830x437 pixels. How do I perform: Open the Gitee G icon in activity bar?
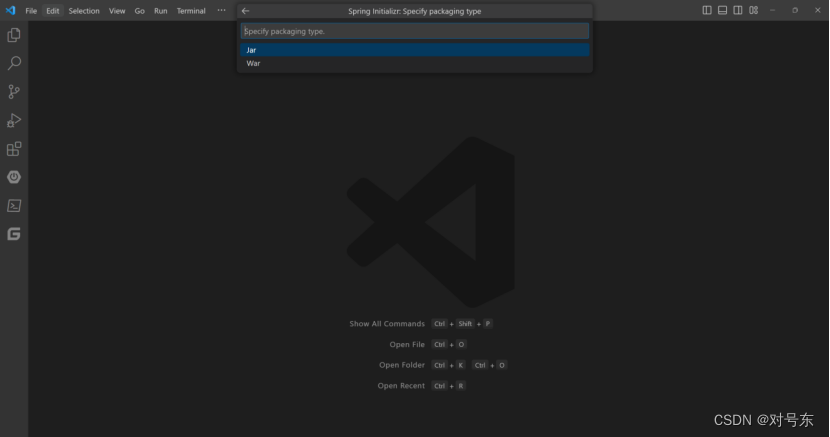click(x=14, y=234)
